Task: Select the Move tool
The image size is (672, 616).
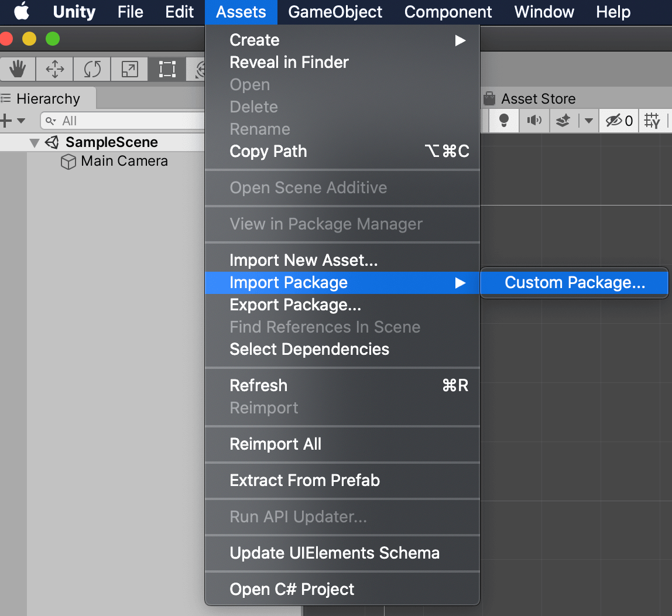Action: tap(55, 70)
